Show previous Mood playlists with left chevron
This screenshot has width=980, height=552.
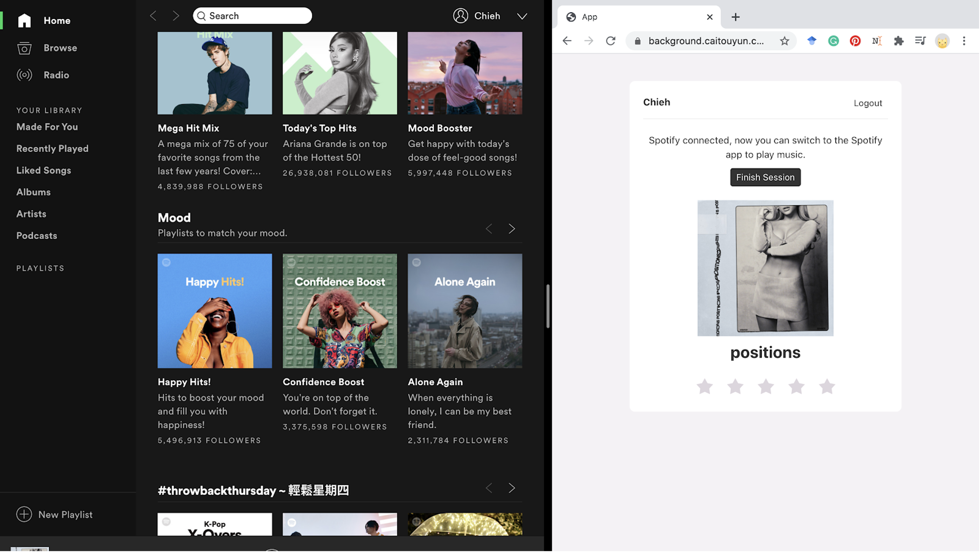(489, 229)
